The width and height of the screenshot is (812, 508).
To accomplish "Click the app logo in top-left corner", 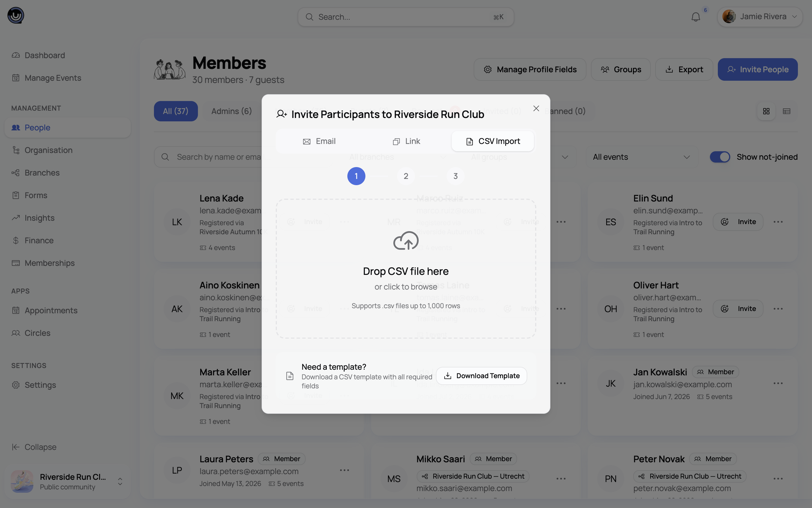I will click(16, 16).
